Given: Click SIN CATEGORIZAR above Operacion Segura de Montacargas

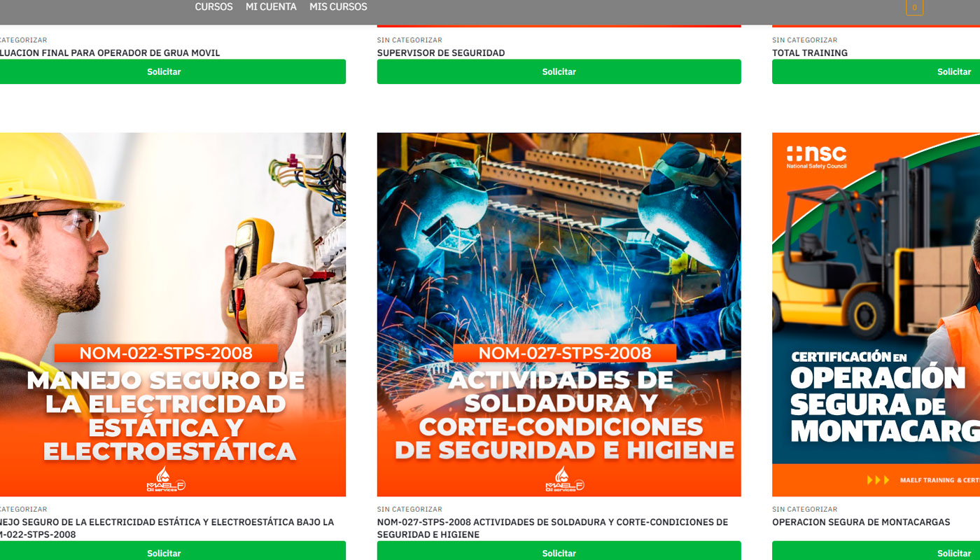Looking at the screenshot, I should 804,510.
